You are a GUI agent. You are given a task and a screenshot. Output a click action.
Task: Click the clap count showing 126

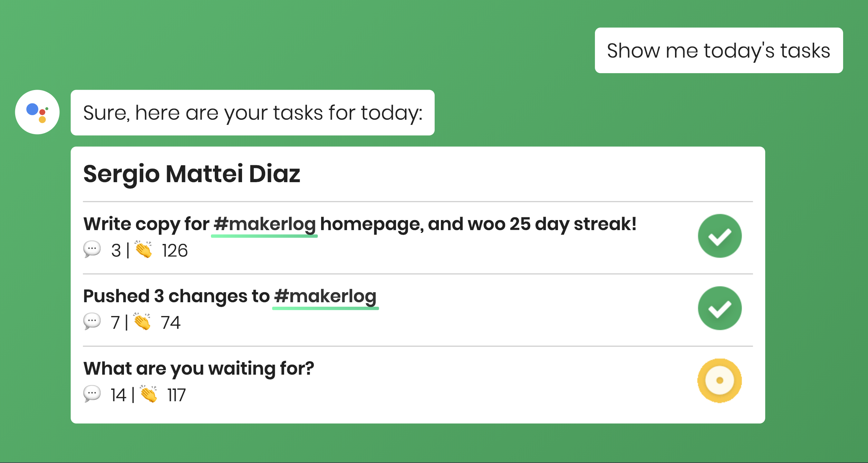[x=175, y=250]
